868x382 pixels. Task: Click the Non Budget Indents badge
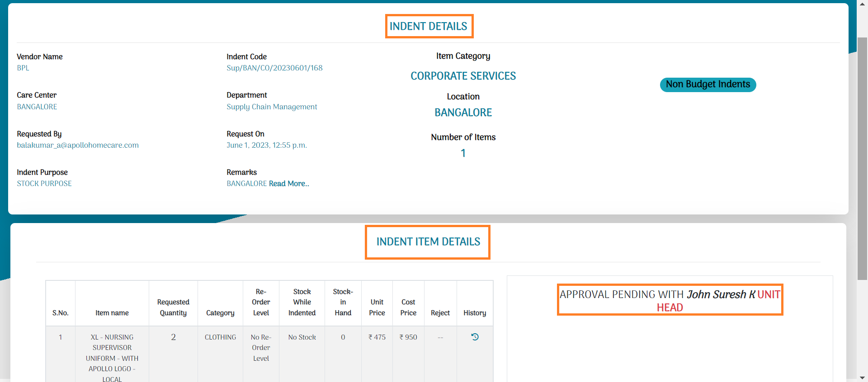(708, 84)
